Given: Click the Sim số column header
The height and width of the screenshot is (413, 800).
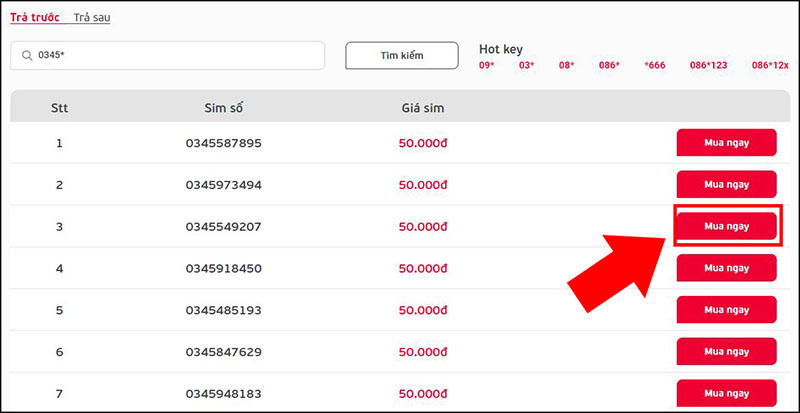Looking at the screenshot, I should [223, 107].
